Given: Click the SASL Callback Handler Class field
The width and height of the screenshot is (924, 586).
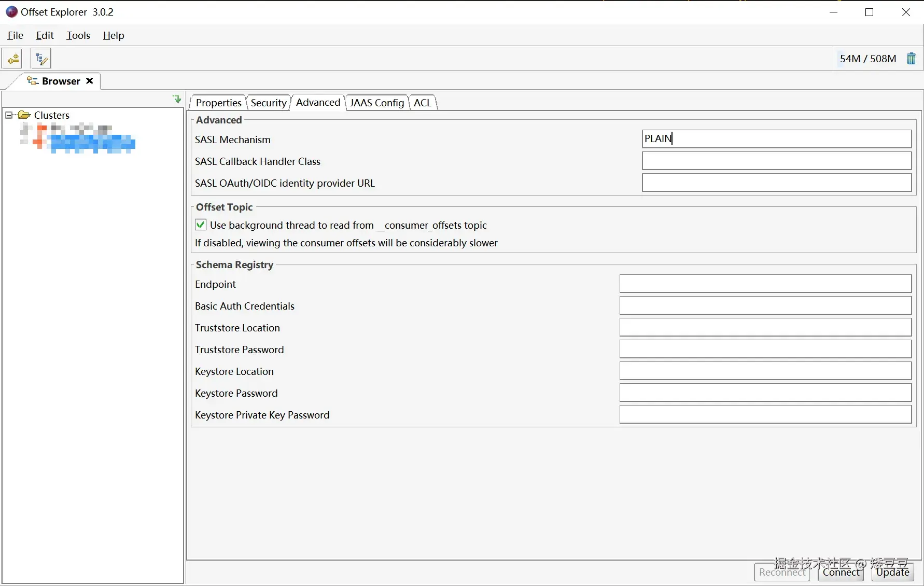Looking at the screenshot, I should (776, 161).
